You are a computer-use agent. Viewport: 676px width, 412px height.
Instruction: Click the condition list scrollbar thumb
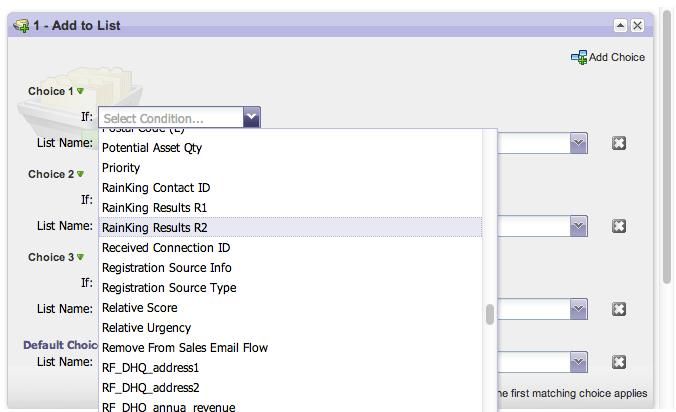(x=490, y=315)
